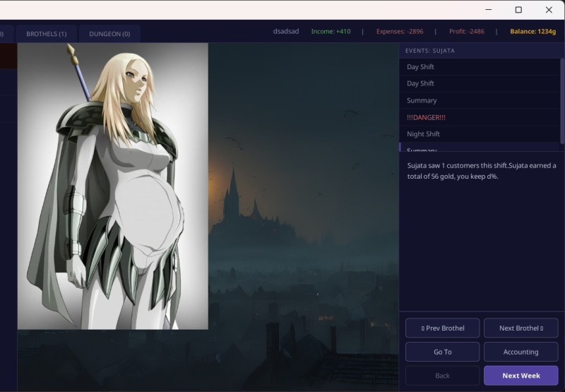Click the dsadsad player name
This screenshot has width=565, height=392.
pyautogui.click(x=286, y=31)
